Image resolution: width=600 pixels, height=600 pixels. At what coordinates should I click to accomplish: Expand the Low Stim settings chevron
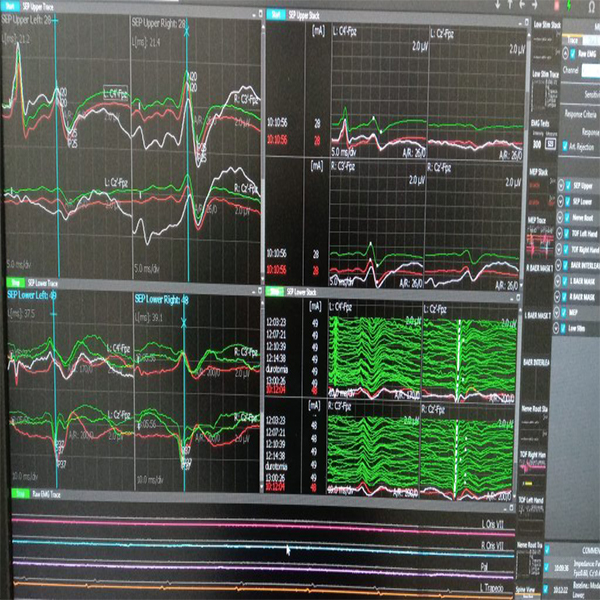[556, 328]
